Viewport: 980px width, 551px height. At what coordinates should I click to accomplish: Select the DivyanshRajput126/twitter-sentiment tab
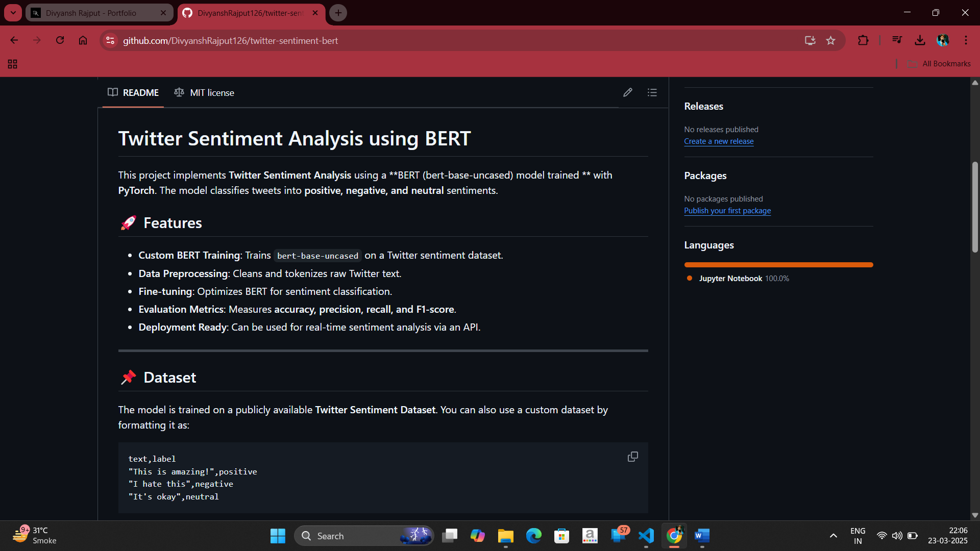pyautogui.click(x=251, y=13)
